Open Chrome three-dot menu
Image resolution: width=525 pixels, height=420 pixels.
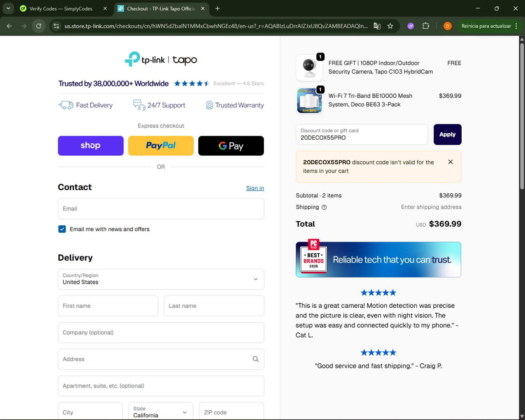(516, 26)
